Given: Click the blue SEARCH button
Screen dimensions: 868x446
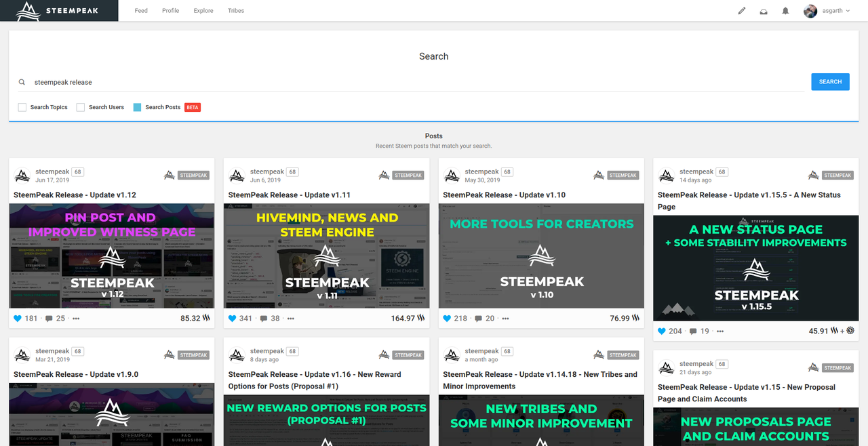Looking at the screenshot, I should point(830,82).
